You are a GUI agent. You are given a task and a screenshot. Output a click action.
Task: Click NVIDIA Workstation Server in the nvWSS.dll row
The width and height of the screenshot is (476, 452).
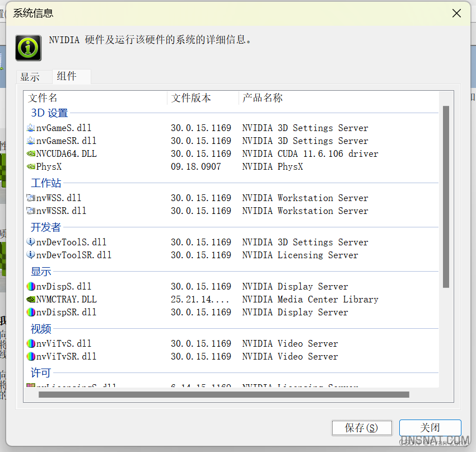pyautogui.click(x=305, y=198)
